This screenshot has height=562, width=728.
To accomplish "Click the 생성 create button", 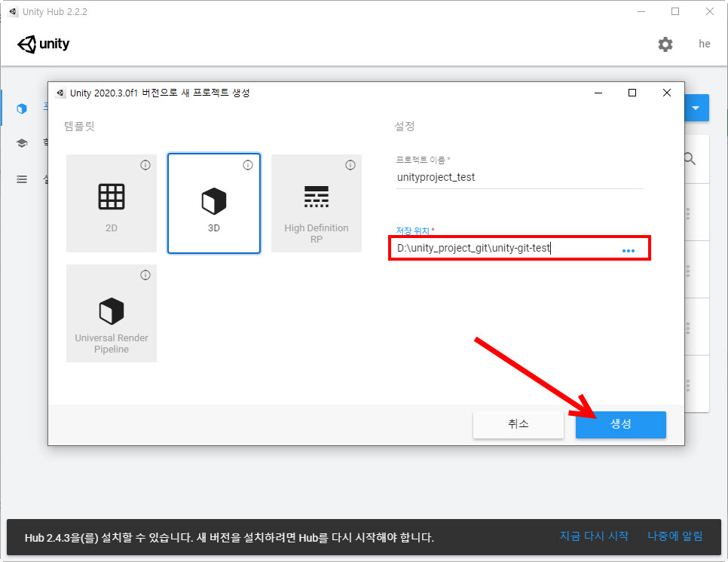I will coord(621,424).
